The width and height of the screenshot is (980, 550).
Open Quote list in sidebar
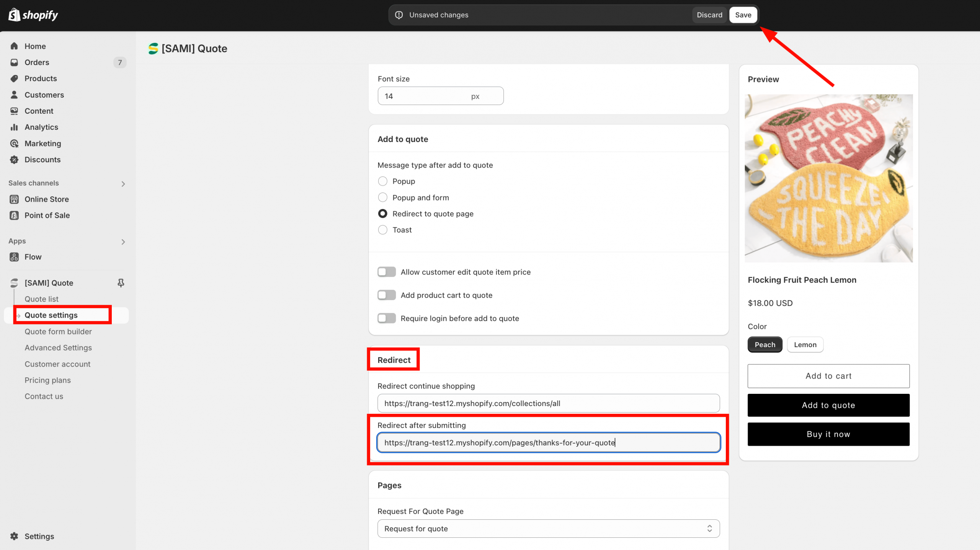point(41,299)
